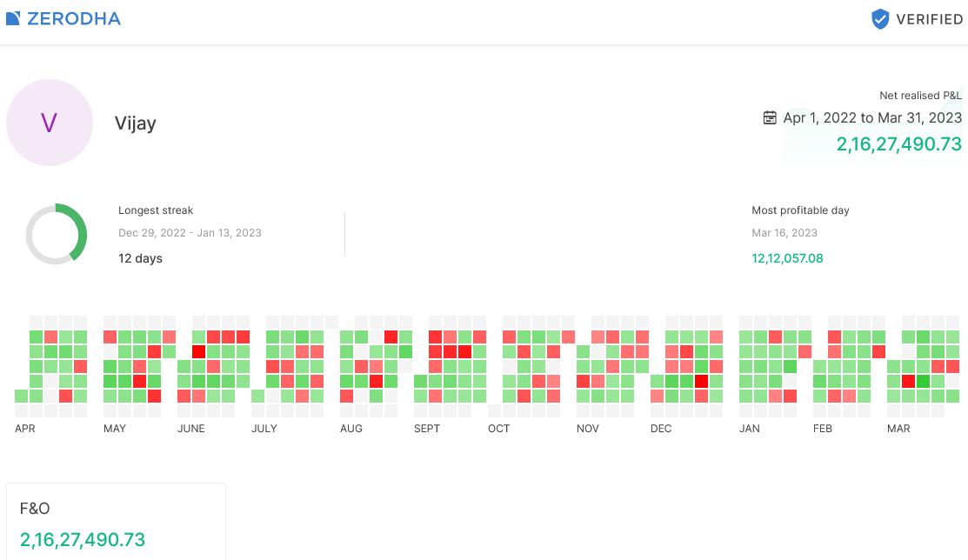Click the purple V avatar circle

[50, 123]
